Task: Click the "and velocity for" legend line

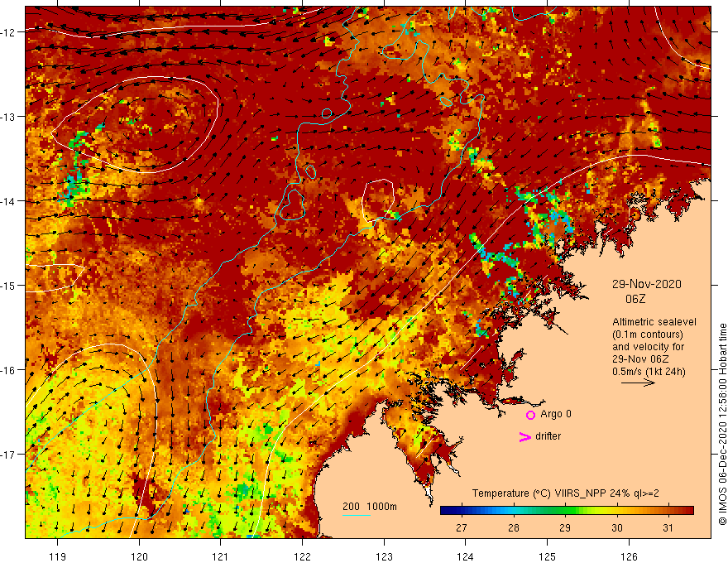Action: pyautogui.click(x=648, y=347)
